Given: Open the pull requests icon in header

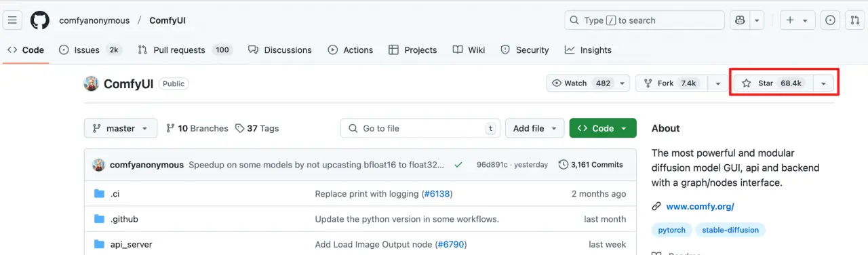Looking at the screenshot, I should 855,20.
